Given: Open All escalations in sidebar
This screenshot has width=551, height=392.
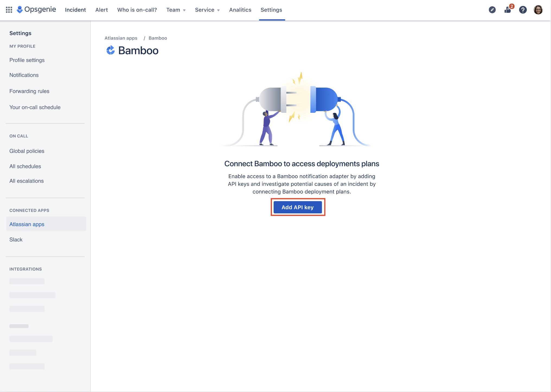Looking at the screenshot, I should tap(26, 181).
